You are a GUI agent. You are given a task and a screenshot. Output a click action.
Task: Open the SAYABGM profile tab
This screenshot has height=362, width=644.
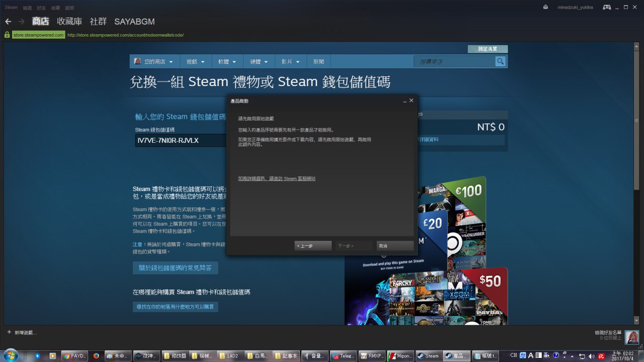point(134,22)
